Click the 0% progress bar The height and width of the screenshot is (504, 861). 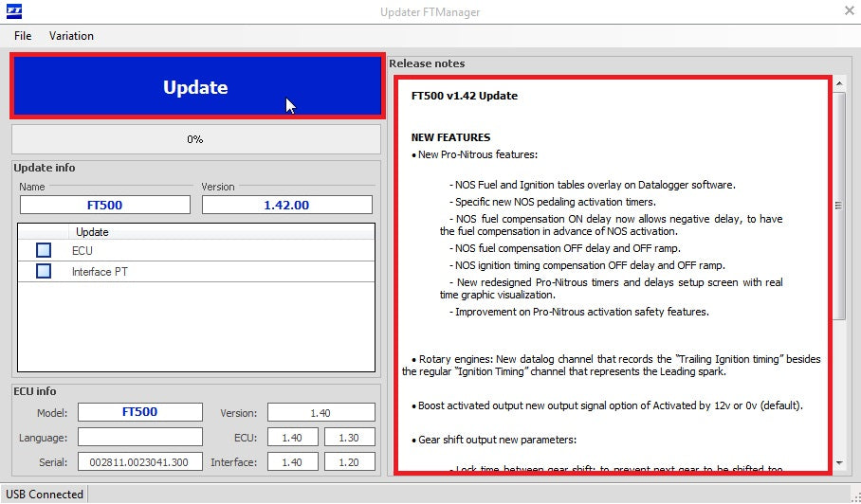pyautogui.click(x=196, y=139)
